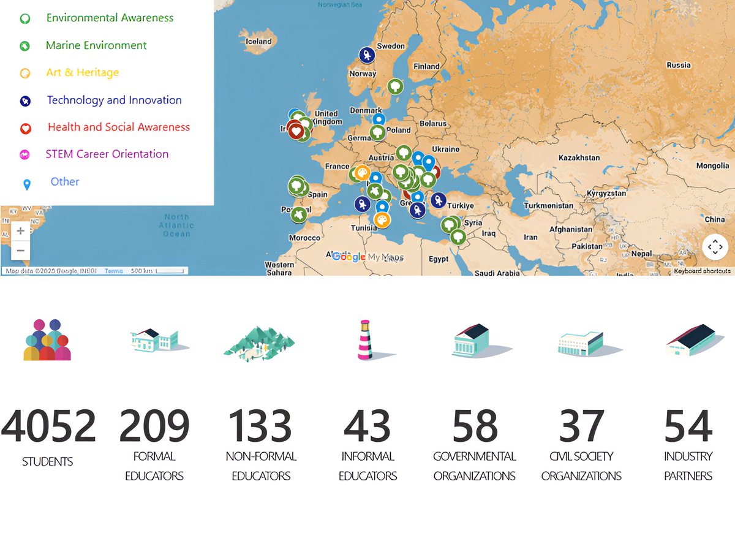
Task: Click the Technology and Innovation legend icon
Action: click(25, 101)
